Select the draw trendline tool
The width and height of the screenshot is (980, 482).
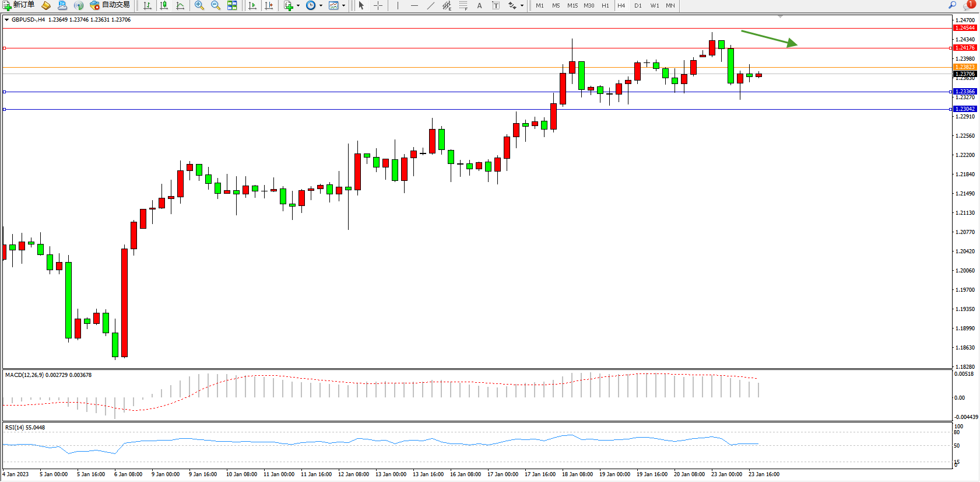coord(430,5)
